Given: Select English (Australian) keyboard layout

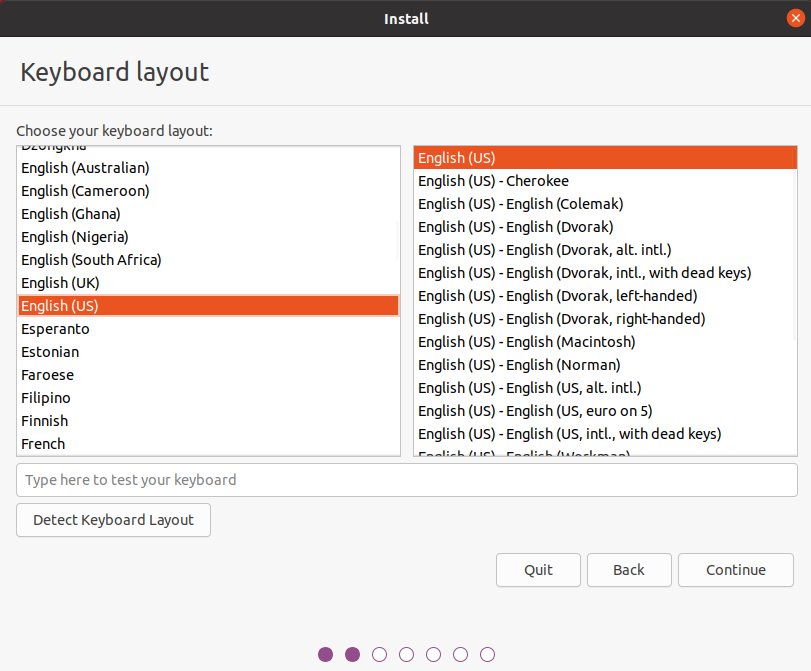Looking at the screenshot, I should point(85,168).
